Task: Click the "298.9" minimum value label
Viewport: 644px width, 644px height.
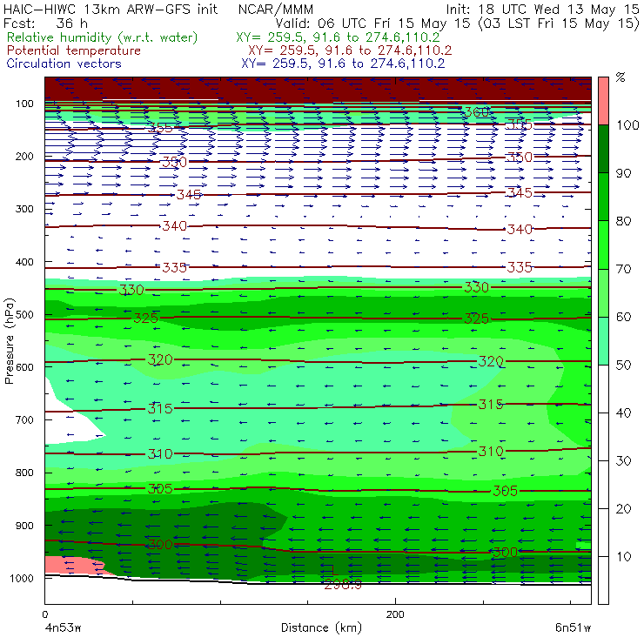Action: coord(343,585)
